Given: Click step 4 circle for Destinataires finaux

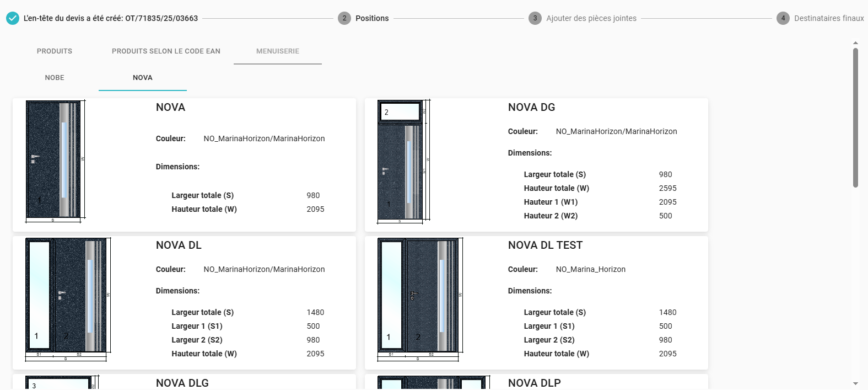Looking at the screenshot, I should [783, 18].
